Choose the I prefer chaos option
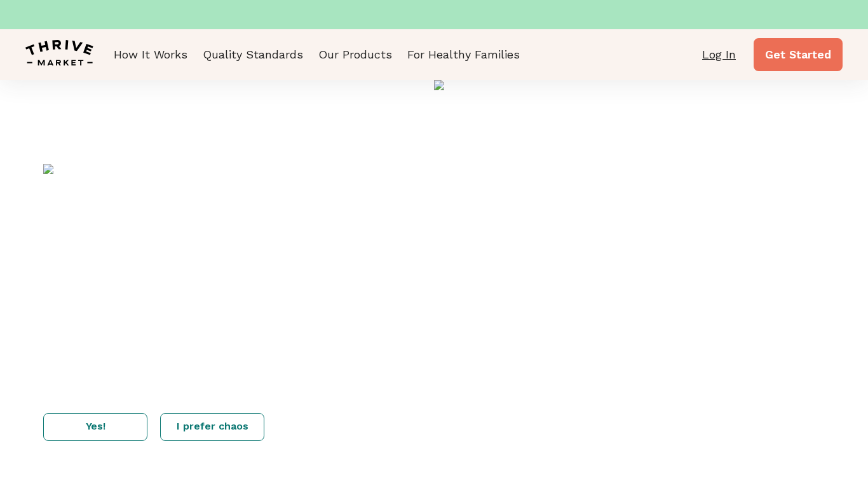 212,426
